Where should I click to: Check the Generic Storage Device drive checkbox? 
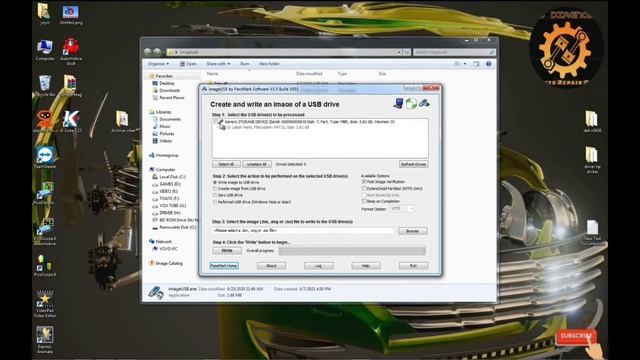[215, 122]
